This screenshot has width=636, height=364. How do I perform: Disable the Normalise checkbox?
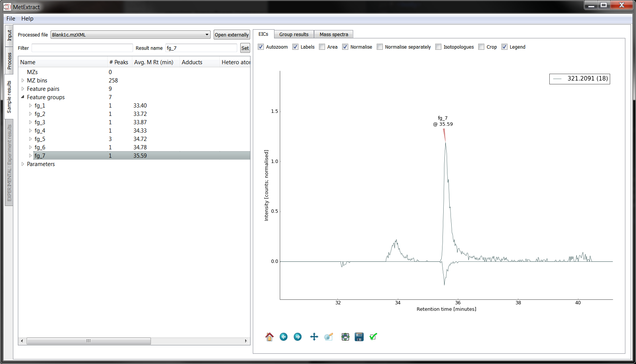coord(345,47)
